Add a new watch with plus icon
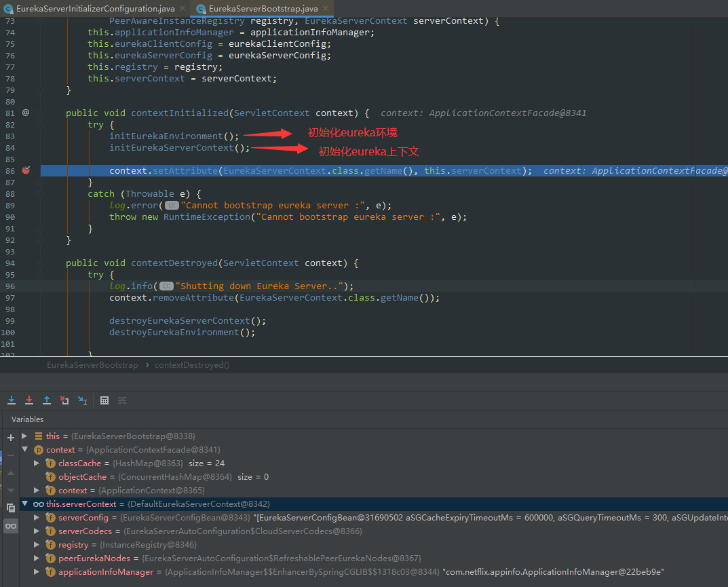 [11, 438]
